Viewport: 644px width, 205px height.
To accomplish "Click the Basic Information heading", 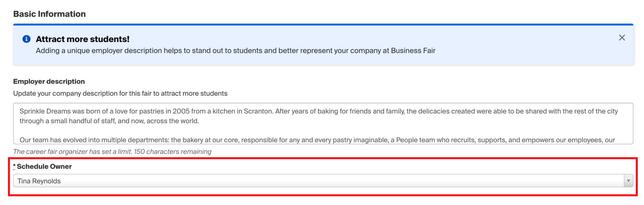I will click(49, 14).
